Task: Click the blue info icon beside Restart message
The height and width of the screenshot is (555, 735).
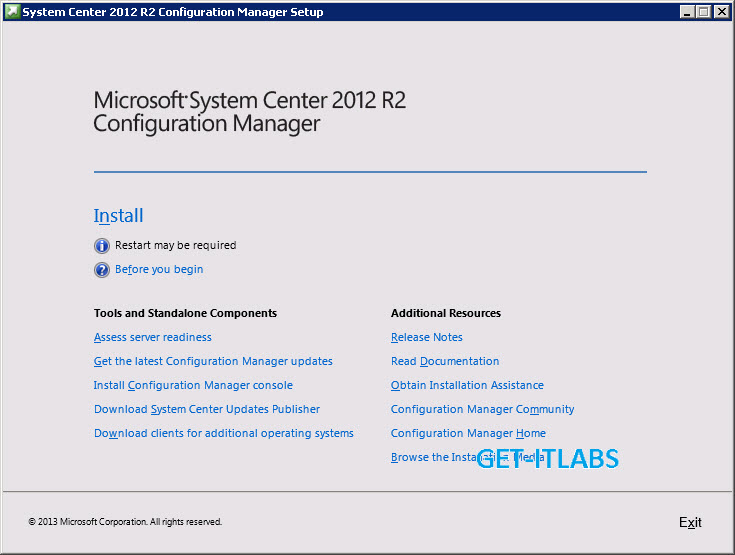Action: 102,246
